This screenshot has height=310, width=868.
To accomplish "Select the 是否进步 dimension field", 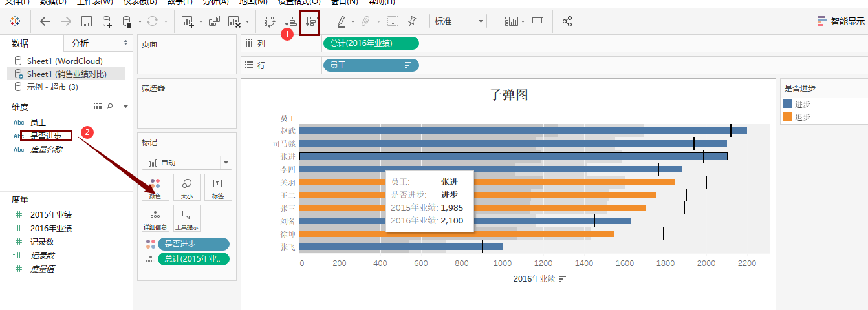I will [x=46, y=136].
